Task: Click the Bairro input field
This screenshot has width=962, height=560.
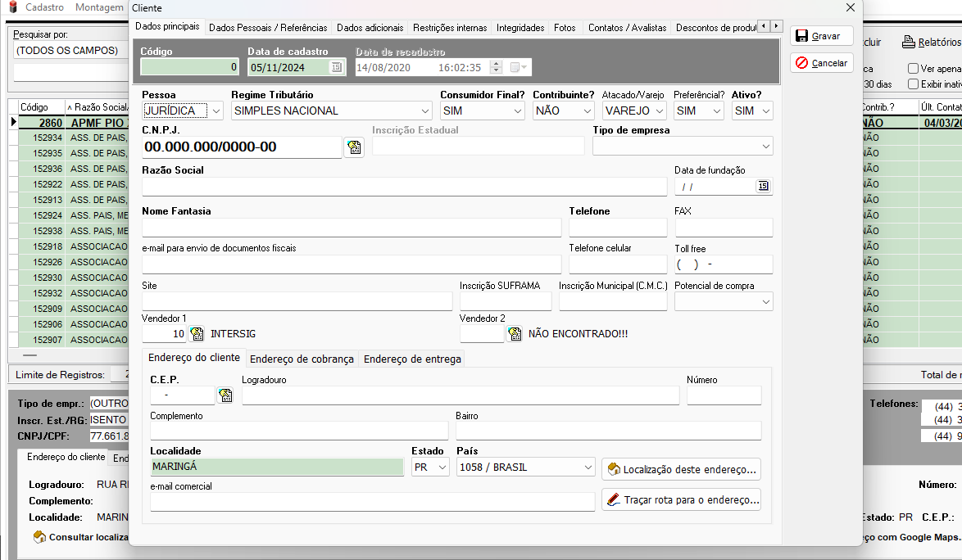Action: pos(609,431)
